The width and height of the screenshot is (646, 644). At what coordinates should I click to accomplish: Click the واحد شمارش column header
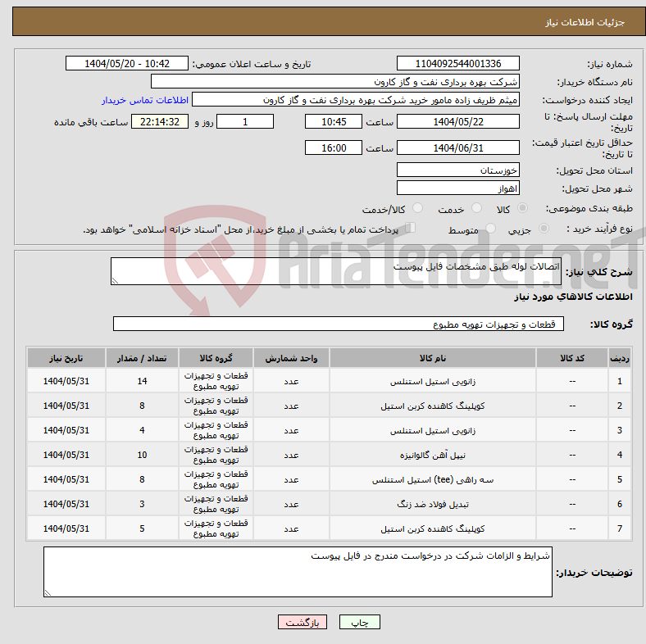tap(291, 358)
